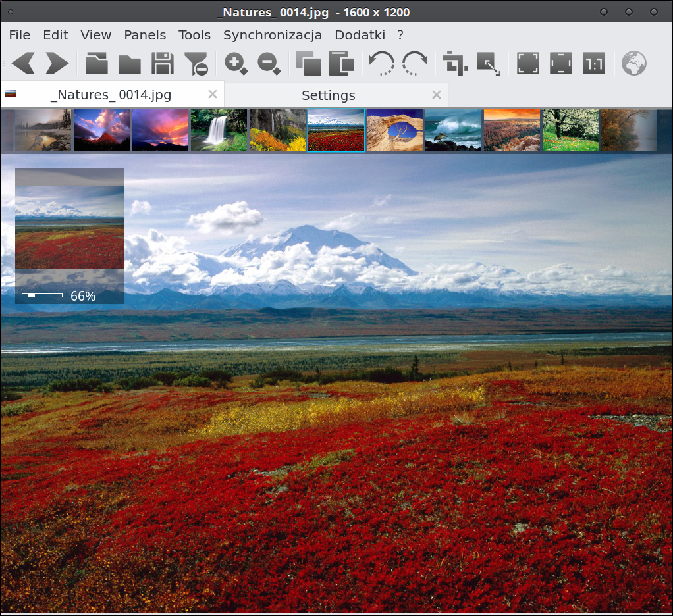
Task: Click the paste icon in the toolbar
Action: 342,63
